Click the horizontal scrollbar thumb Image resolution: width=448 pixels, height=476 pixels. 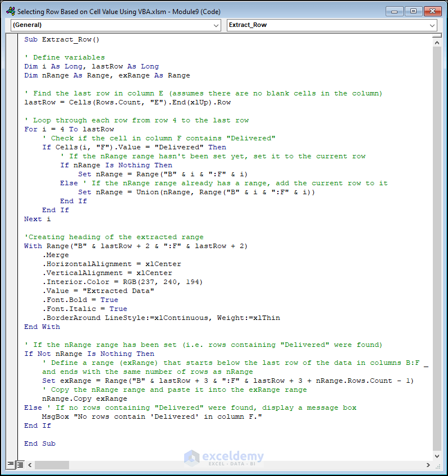tap(52, 465)
